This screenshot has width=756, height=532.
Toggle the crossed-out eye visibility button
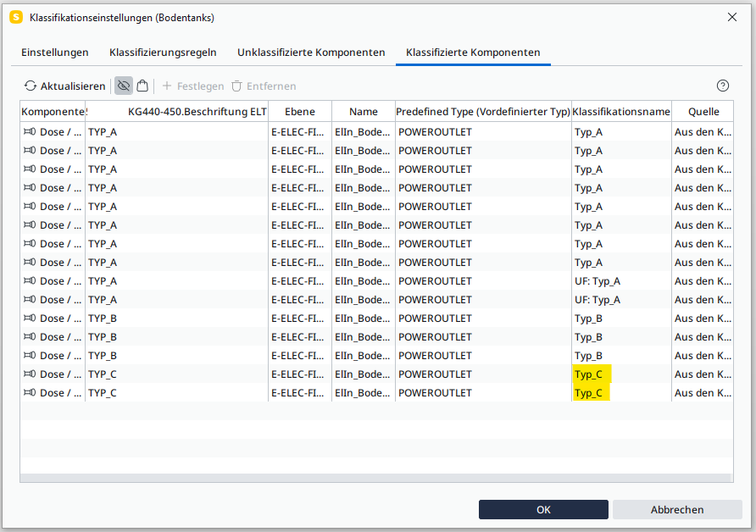point(124,86)
